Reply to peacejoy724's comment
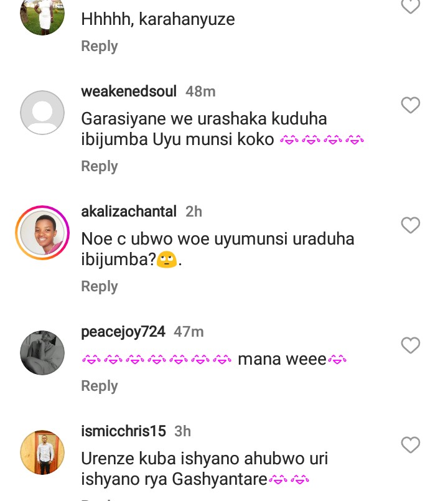This screenshot has height=501, width=448. pyautogui.click(x=100, y=386)
